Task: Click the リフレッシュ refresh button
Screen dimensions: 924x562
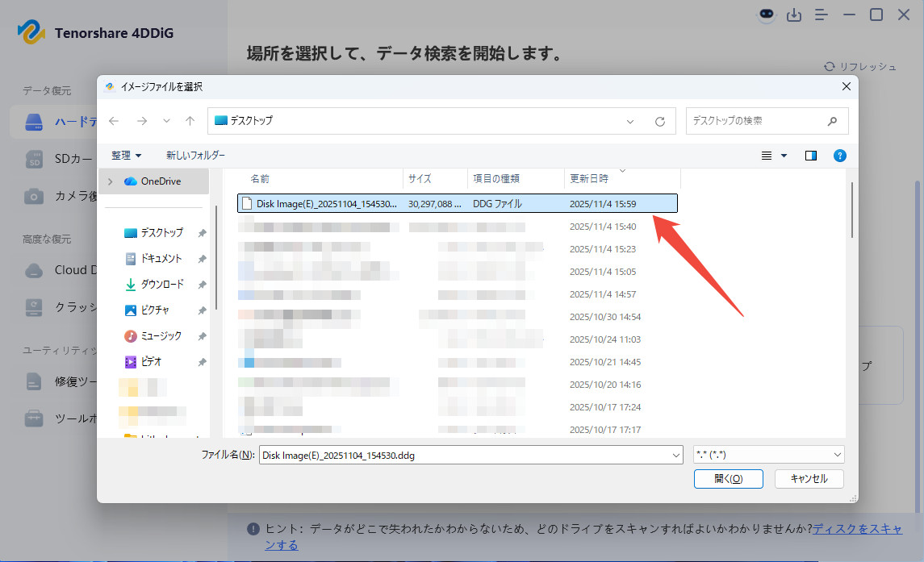Action: tap(859, 67)
